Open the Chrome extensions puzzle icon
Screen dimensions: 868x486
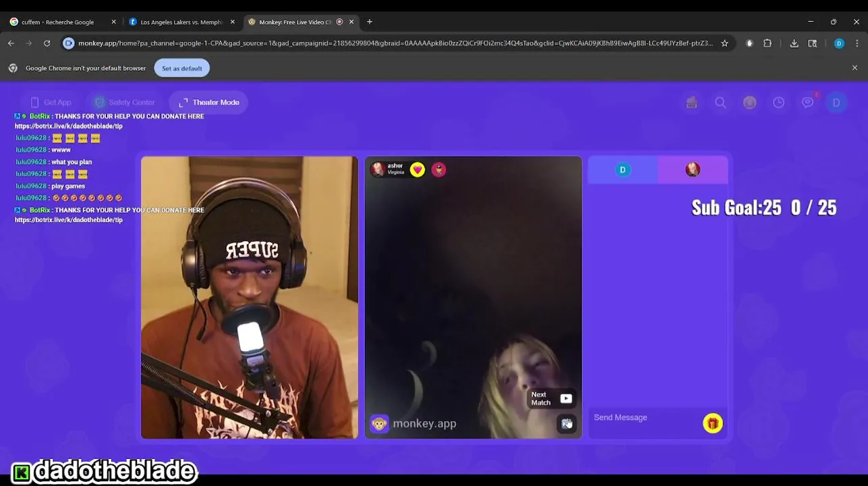(768, 43)
